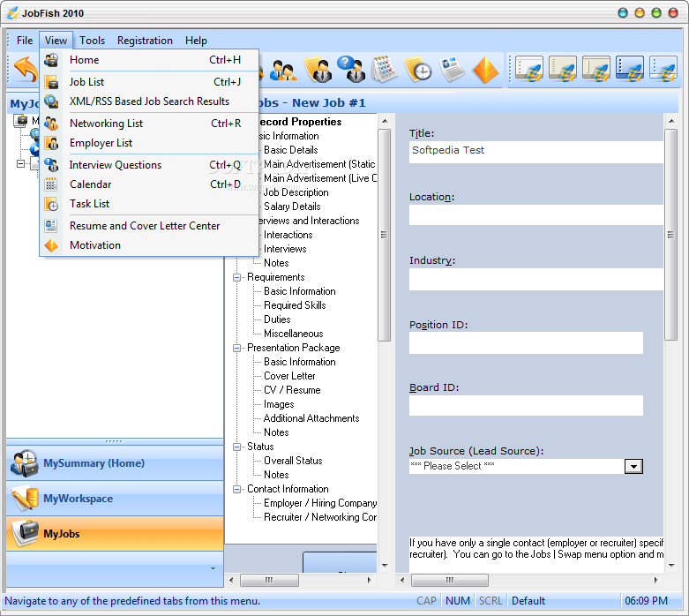Open navigation pane overflow chevron
The image size is (689, 616).
pos(213,568)
